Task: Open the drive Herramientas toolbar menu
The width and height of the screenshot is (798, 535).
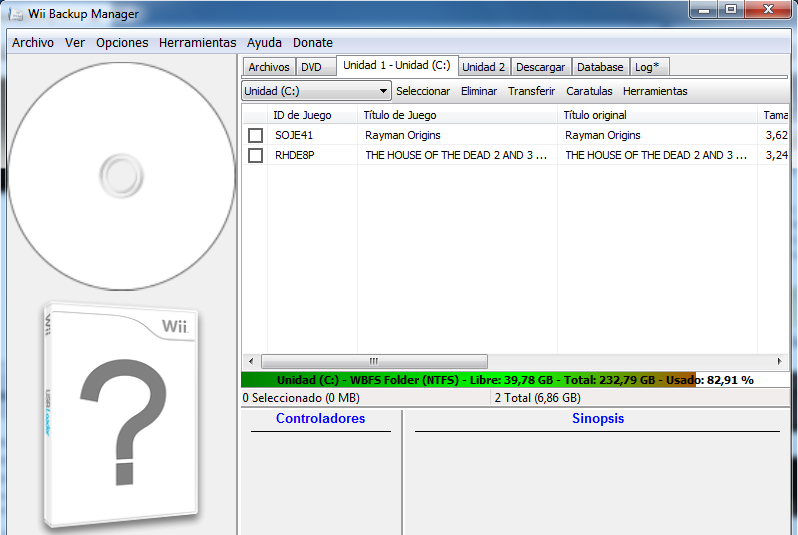Action: tap(655, 91)
